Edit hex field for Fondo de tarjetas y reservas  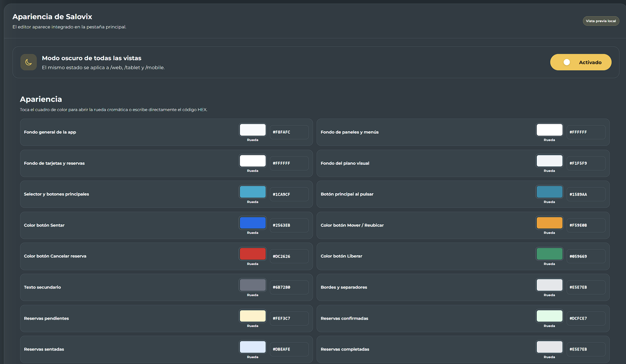coord(289,163)
